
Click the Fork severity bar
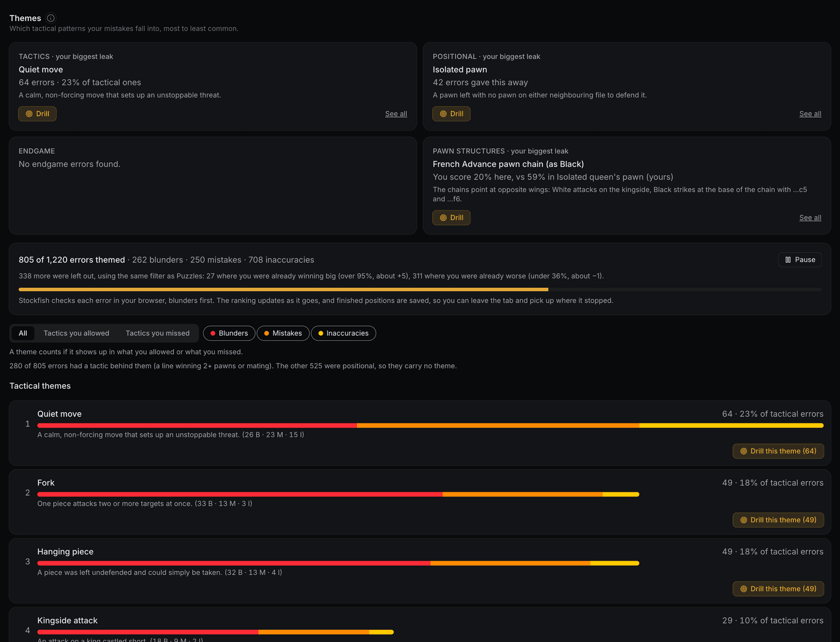click(x=338, y=494)
